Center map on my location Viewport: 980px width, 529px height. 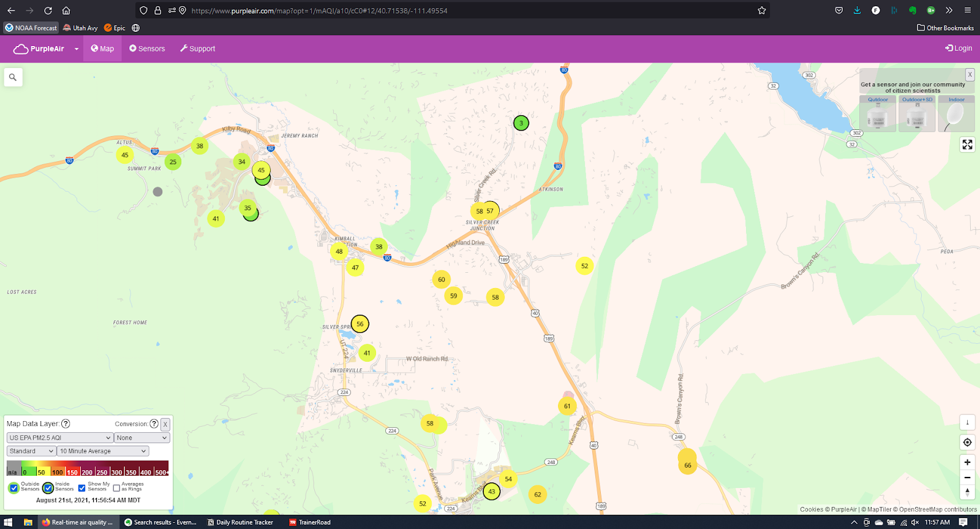(967, 442)
